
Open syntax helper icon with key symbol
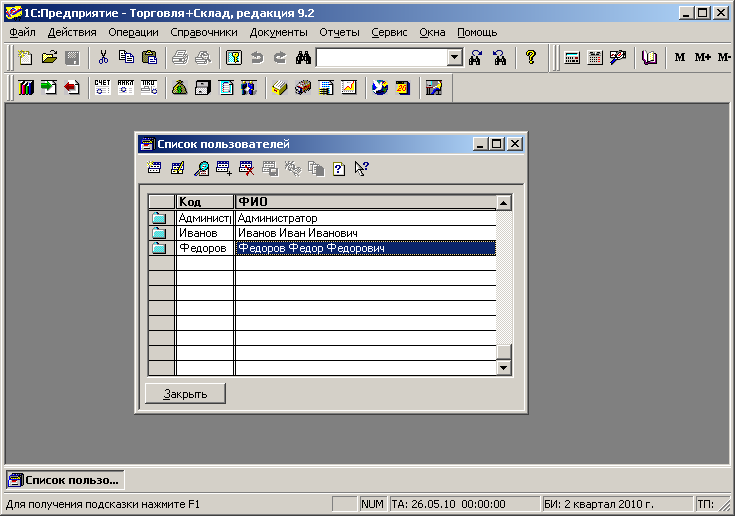point(234,58)
